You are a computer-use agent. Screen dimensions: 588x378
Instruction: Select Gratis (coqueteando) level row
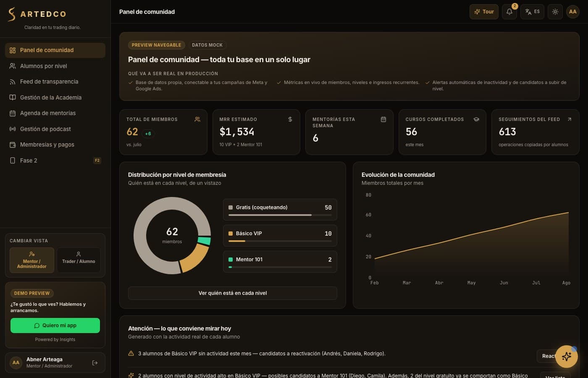click(x=280, y=210)
